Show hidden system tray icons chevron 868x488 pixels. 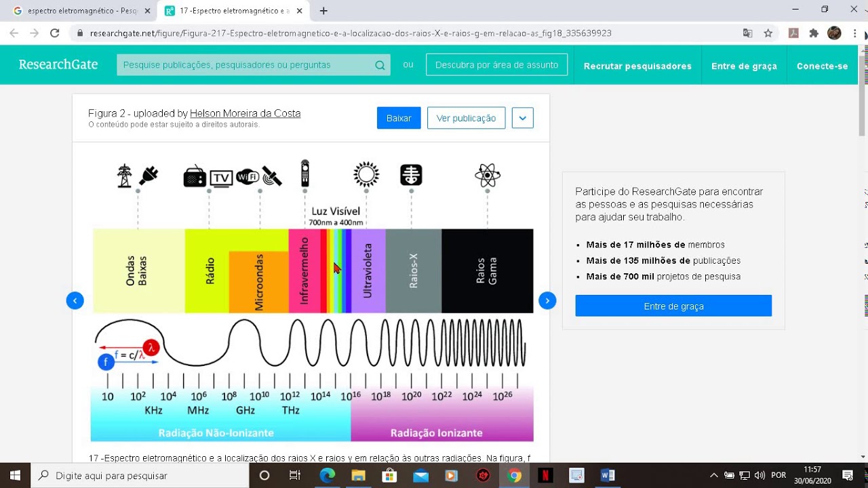713,475
